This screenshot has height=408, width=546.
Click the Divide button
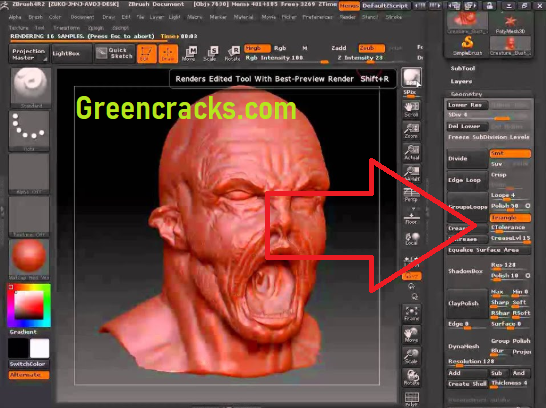[467, 159]
